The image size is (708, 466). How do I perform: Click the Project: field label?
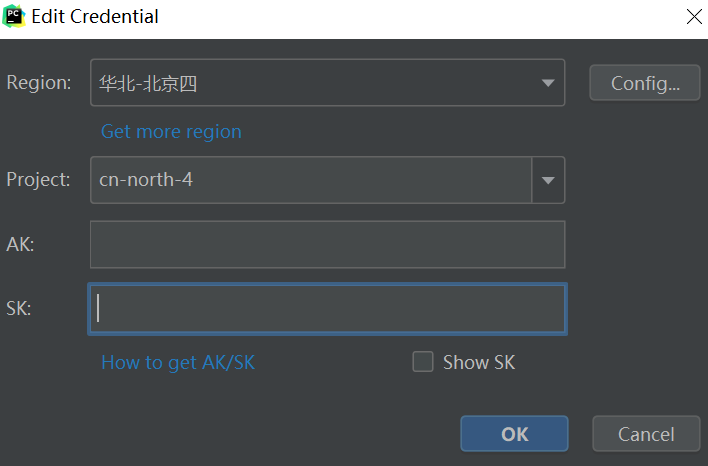39,180
